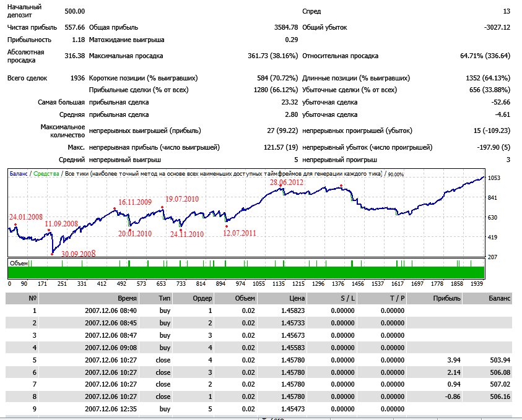Select max consecutive loss -197.90 (5)
The height and width of the screenshot is (420, 522).
coord(494,147)
